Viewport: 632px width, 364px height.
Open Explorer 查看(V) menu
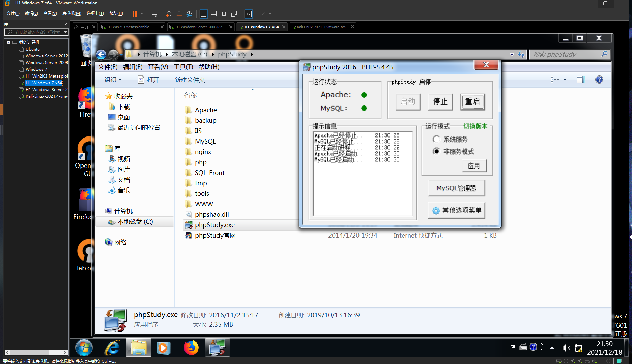[158, 67]
